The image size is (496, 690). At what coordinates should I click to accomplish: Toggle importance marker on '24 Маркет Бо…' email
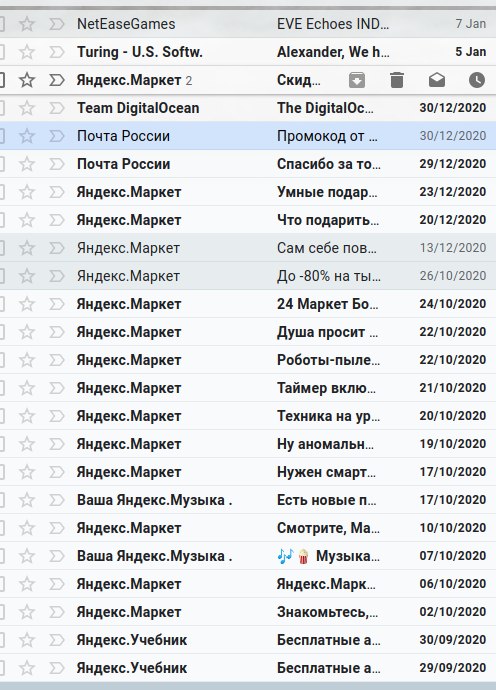point(57,304)
